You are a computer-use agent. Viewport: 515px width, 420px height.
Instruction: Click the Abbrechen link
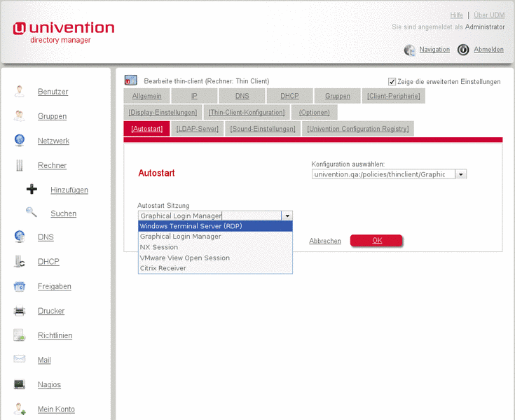tap(325, 241)
